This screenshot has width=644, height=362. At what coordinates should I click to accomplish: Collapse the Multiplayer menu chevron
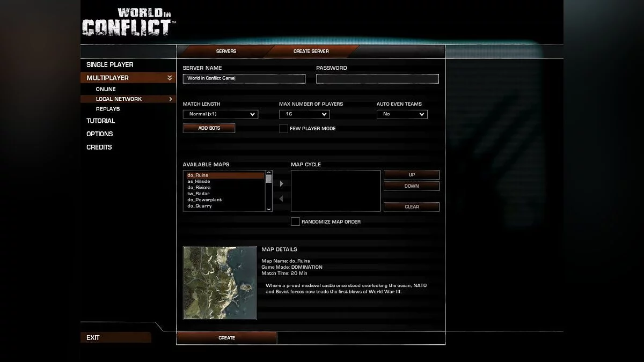point(170,78)
